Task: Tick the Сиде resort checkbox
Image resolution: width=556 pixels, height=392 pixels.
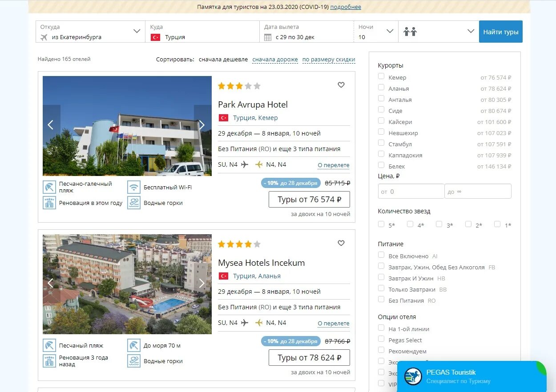Action: [x=381, y=109]
